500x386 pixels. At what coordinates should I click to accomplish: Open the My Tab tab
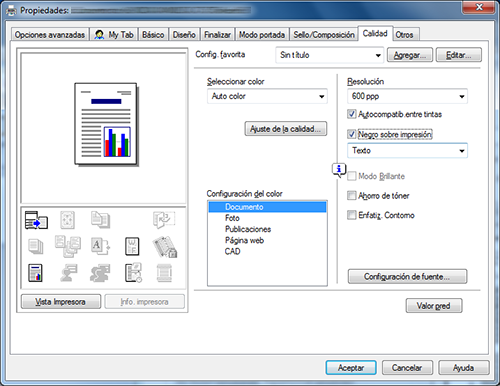tap(114, 35)
